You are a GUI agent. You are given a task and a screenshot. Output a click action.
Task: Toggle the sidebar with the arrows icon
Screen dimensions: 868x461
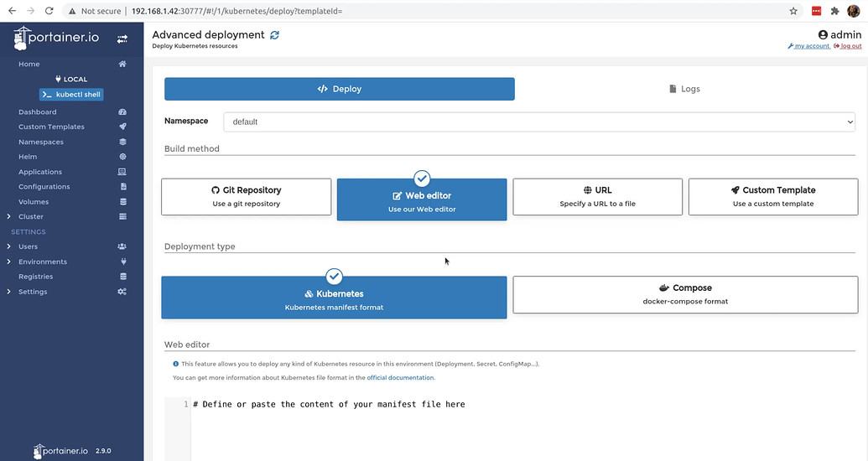pos(122,39)
